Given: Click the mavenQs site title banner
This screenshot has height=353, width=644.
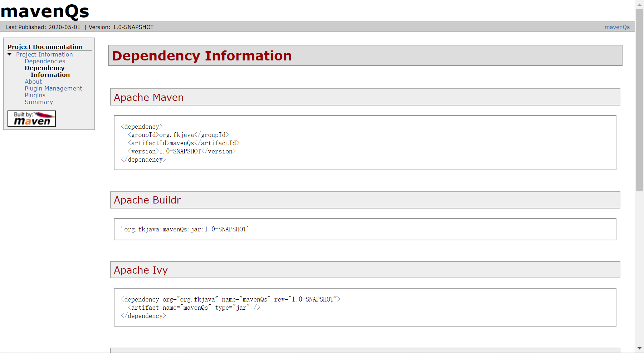Looking at the screenshot, I should point(45,11).
